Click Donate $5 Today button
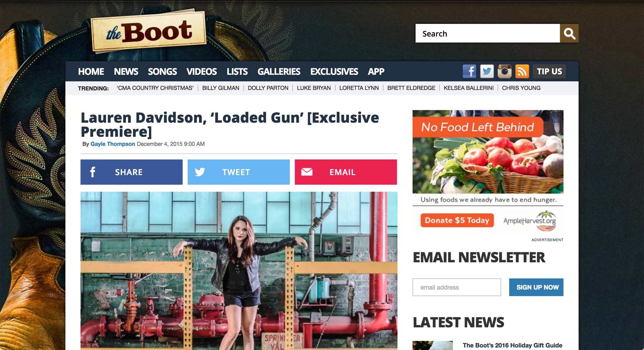Viewport: 644px width, 350px height. tap(457, 220)
